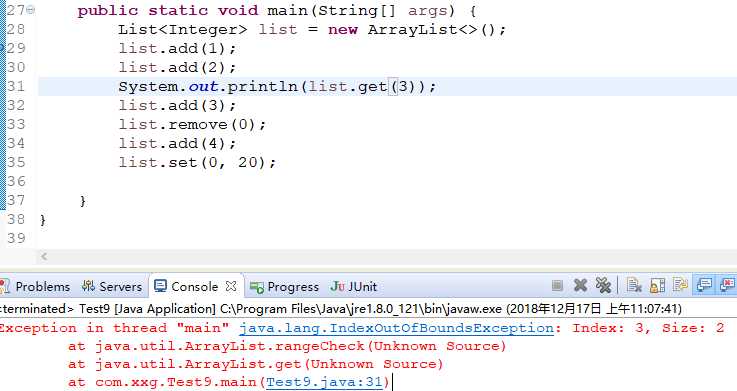The width and height of the screenshot is (737, 391).
Task: Click 'Exception in thread "main"' console text
Action: 115,328
